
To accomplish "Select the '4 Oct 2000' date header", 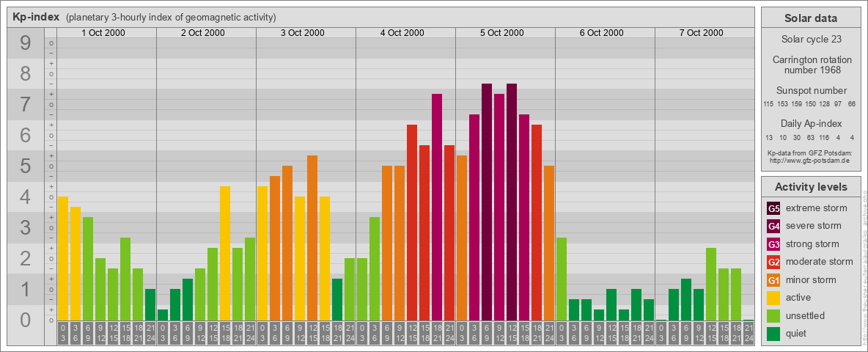I will tap(402, 33).
